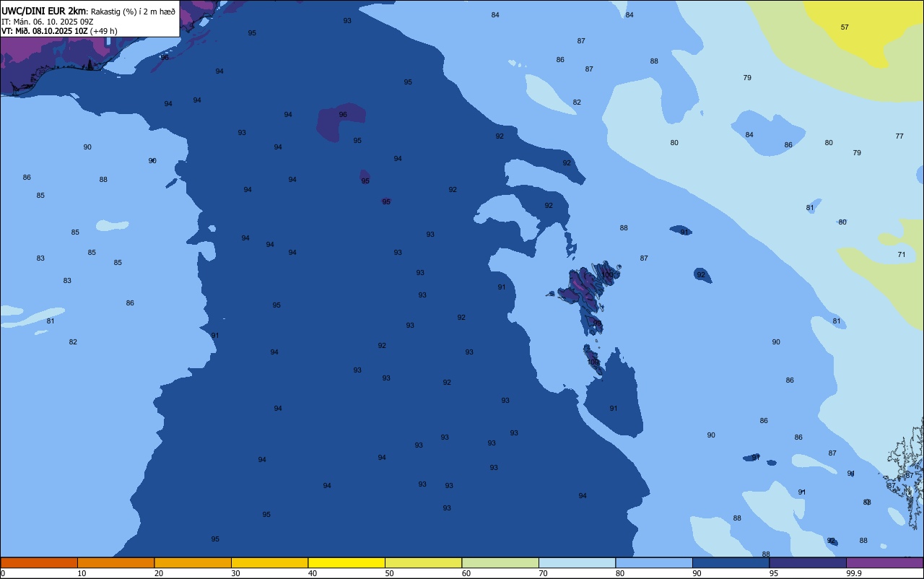Image resolution: width=924 pixels, height=579 pixels.
Task: Click the dark orange 0–10 legend swatch
Action: click(x=39, y=562)
